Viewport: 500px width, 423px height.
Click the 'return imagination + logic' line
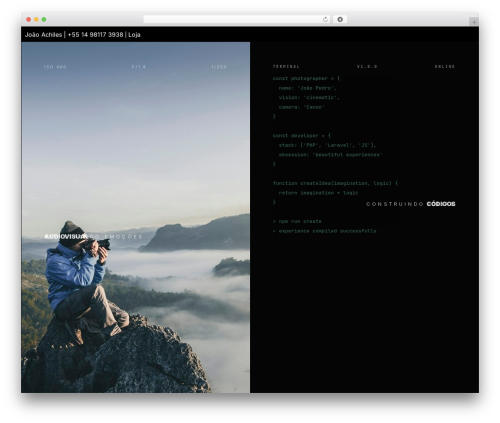pyautogui.click(x=318, y=193)
